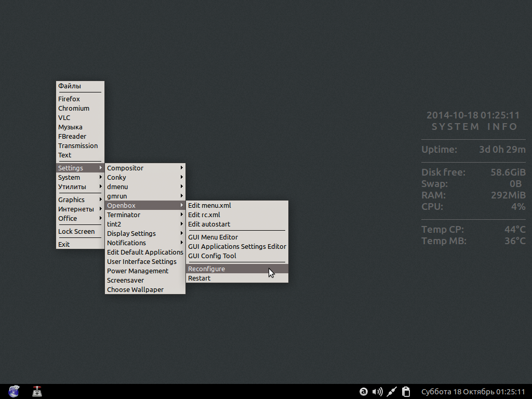Open the Screensaver settings entry
Screen dimensions: 532x399
point(145,280)
